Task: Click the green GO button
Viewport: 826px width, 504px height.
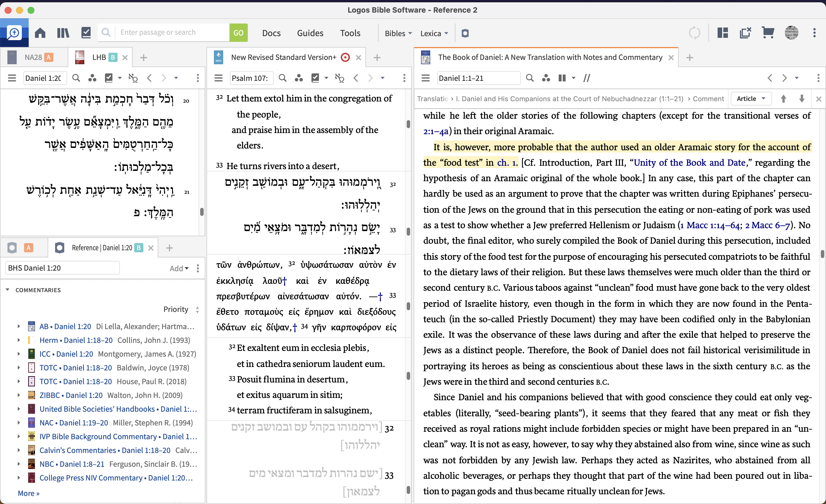Action: [238, 32]
